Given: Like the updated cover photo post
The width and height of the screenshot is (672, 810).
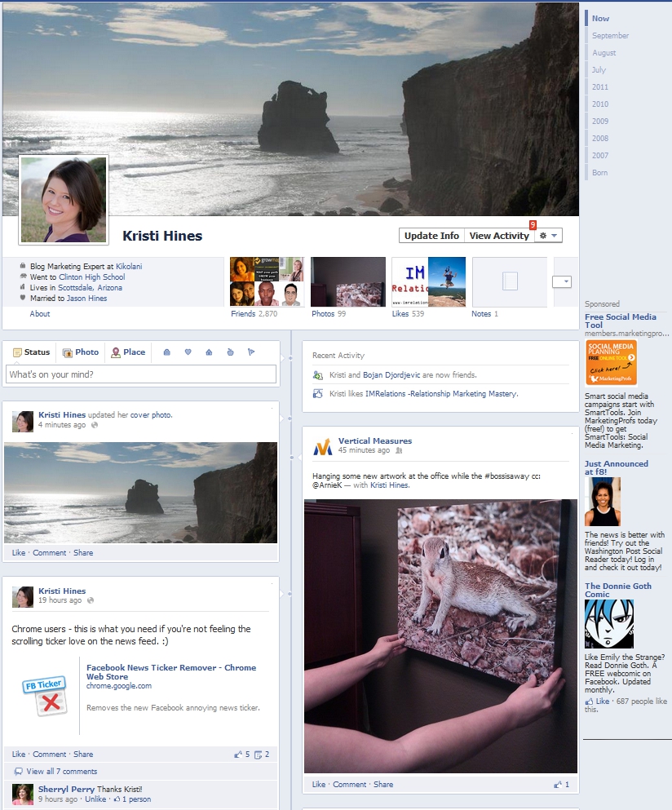Looking at the screenshot, I should coord(19,553).
